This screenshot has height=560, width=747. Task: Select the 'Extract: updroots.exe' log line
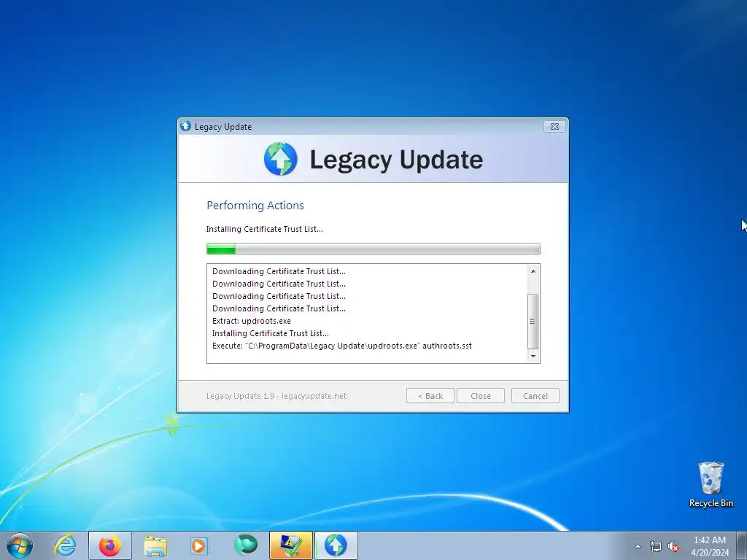click(x=252, y=321)
